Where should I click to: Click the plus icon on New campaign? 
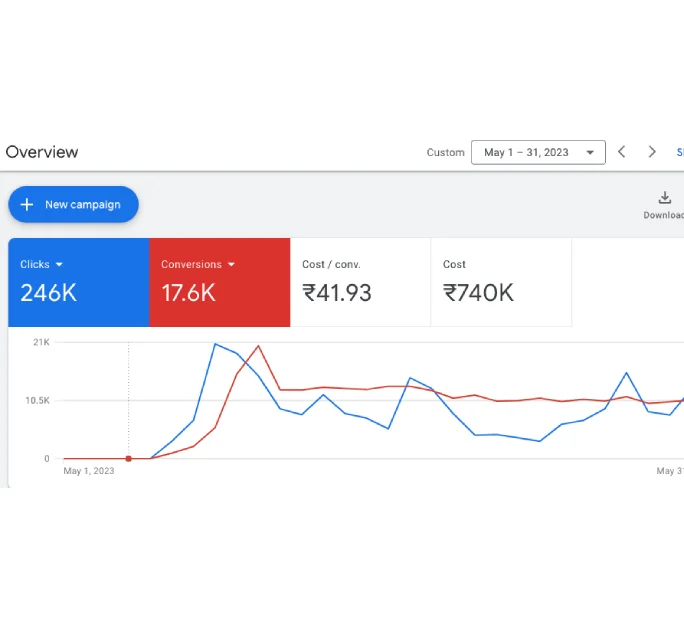tap(27, 205)
